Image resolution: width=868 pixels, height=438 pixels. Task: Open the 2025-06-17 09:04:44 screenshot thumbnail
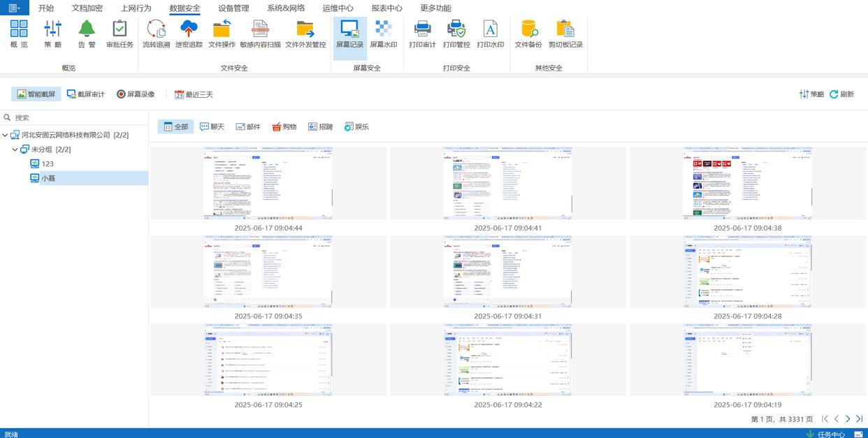point(268,183)
